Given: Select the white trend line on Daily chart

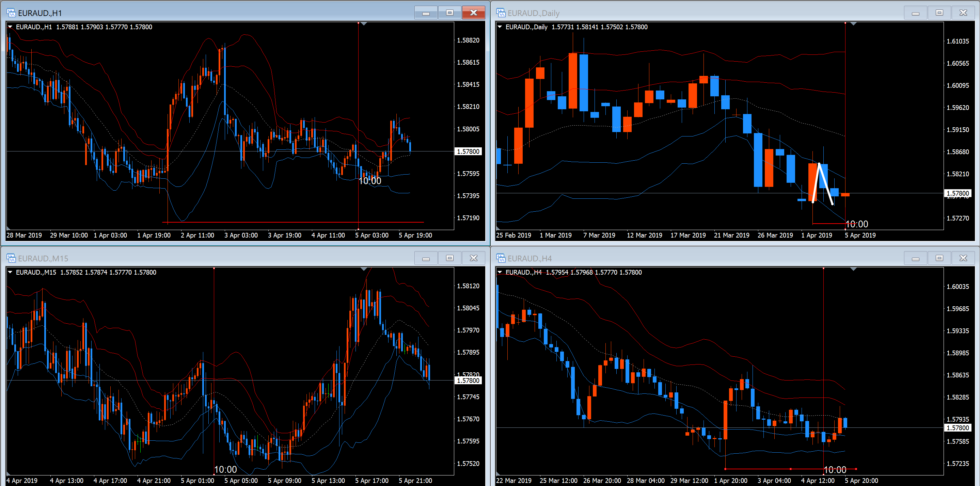Looking at the screenshot, I should [x=816, y=182].
